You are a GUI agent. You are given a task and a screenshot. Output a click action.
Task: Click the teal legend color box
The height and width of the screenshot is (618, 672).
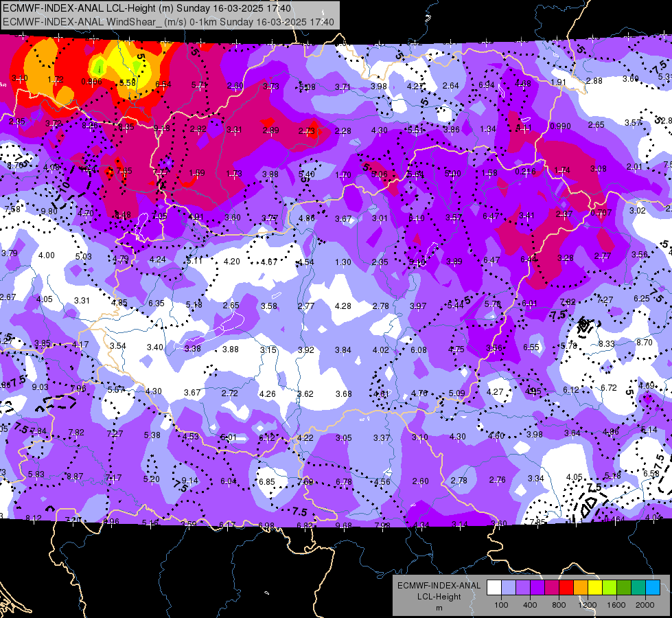click(x=638, y=588)
